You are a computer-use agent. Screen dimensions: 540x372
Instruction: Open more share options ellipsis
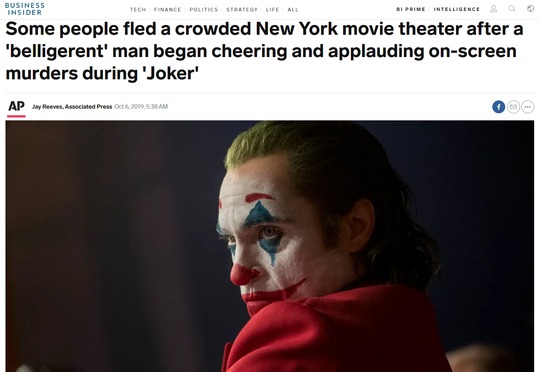(528, 107)
